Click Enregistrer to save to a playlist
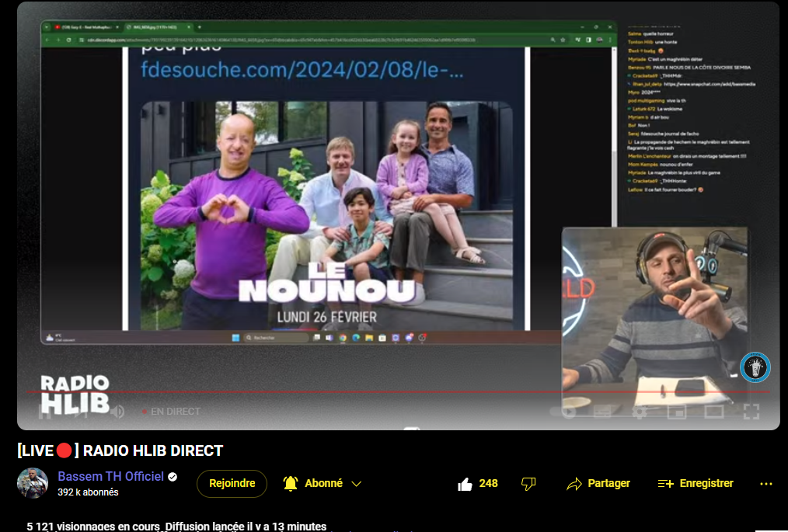Viewport: 788px width, 532px height. click(x=696, y=483)
